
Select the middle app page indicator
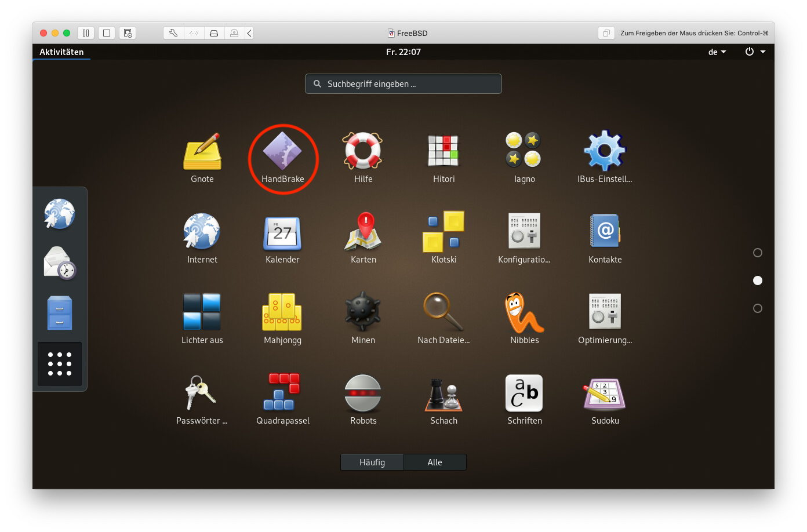(x=757, y=280)
